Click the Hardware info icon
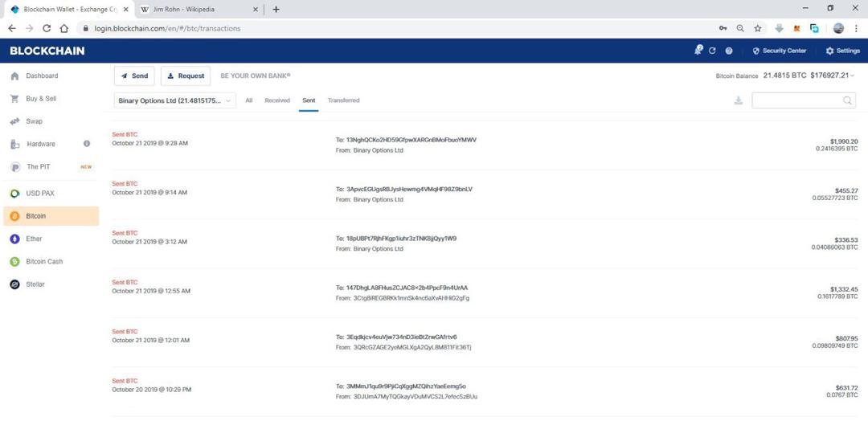This screenshot has width=868, height=421. 87,144
